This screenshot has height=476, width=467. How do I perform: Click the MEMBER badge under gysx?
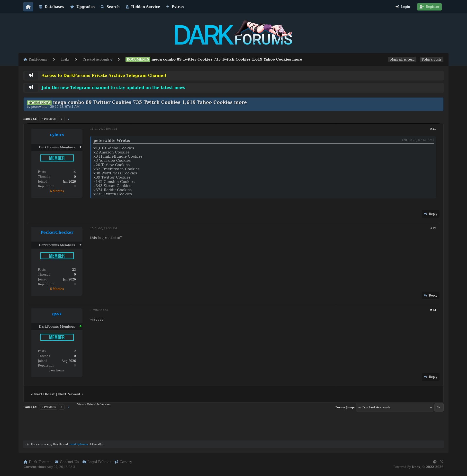tap(57, 337)
